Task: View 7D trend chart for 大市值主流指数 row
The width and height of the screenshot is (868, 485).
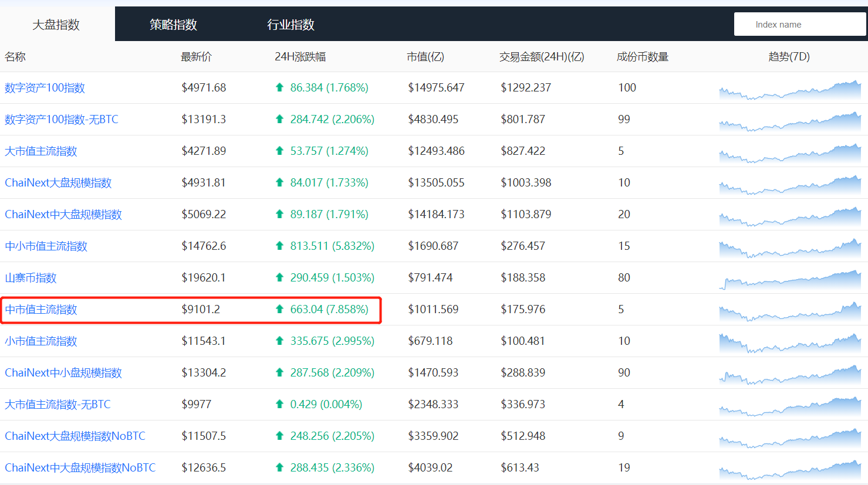Action: [x=790, y=153]
